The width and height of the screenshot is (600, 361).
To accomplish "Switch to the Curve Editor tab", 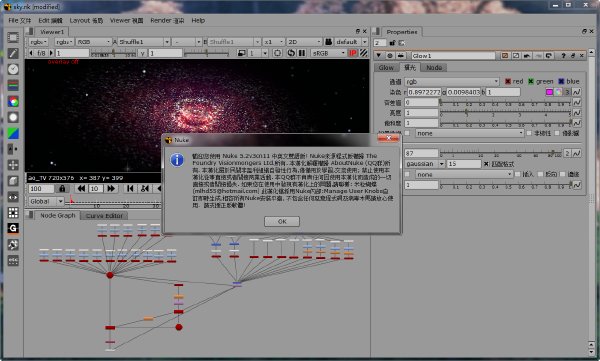I will click(104, 216).
